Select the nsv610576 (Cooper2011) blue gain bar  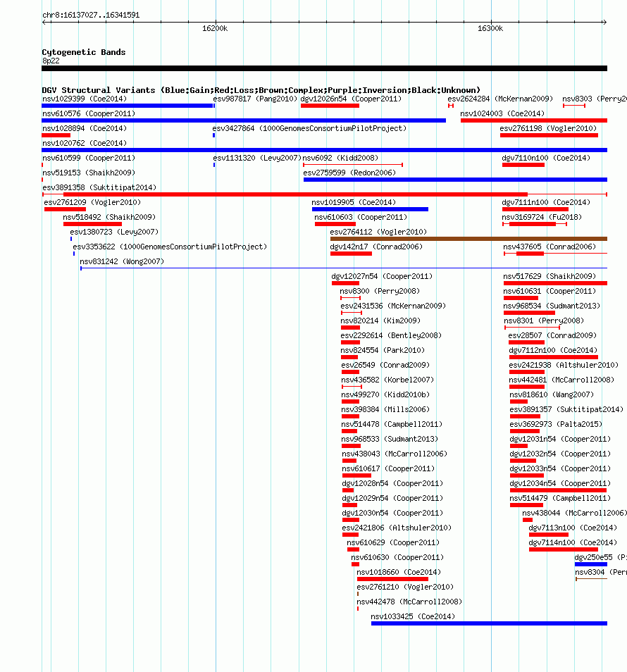tap(244, 120)
